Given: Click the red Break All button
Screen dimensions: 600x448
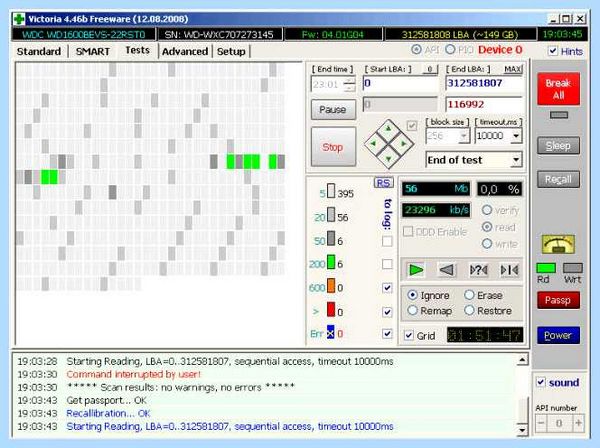Looking at the screenshot, I should click(x=558, y=89).
